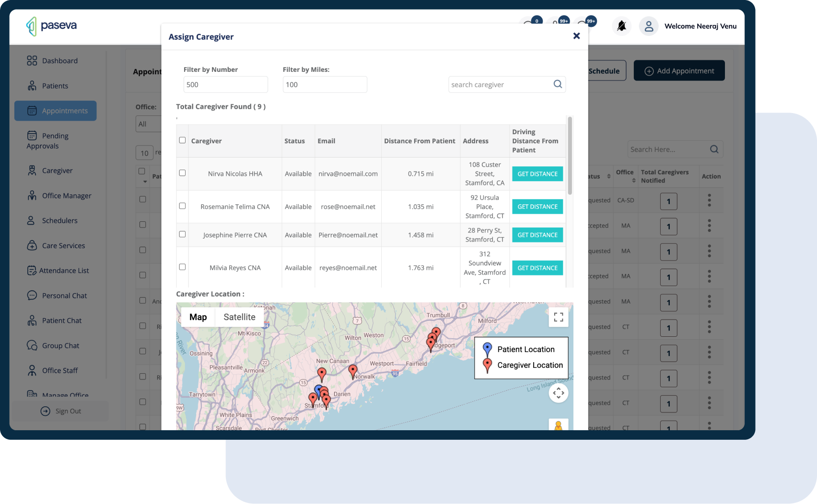The height and width of the screenshot is (504, 817).
Task: Click the Schedule button behind the dialog
Action: (607, 71)
